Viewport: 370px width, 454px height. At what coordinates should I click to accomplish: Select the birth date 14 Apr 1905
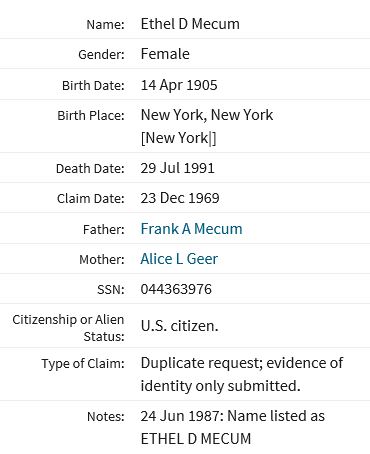coord(179,85)
